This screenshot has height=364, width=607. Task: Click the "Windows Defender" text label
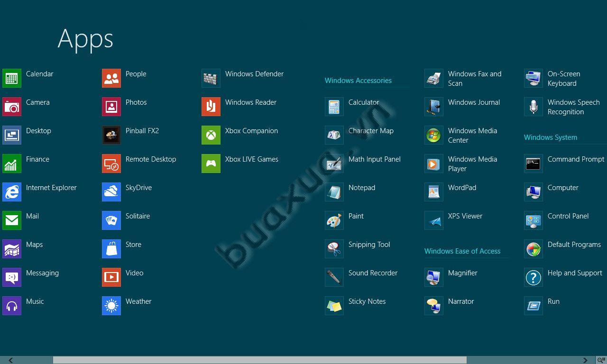pos(254,74)
